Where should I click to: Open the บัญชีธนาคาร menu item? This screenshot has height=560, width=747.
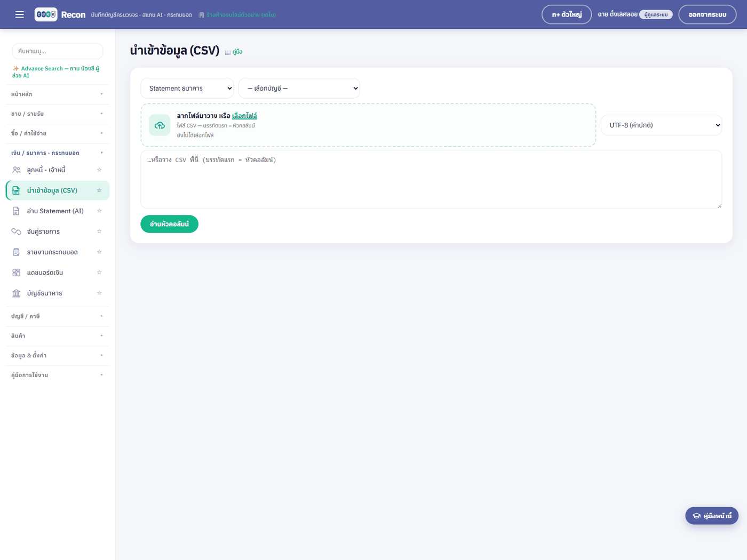58,293
